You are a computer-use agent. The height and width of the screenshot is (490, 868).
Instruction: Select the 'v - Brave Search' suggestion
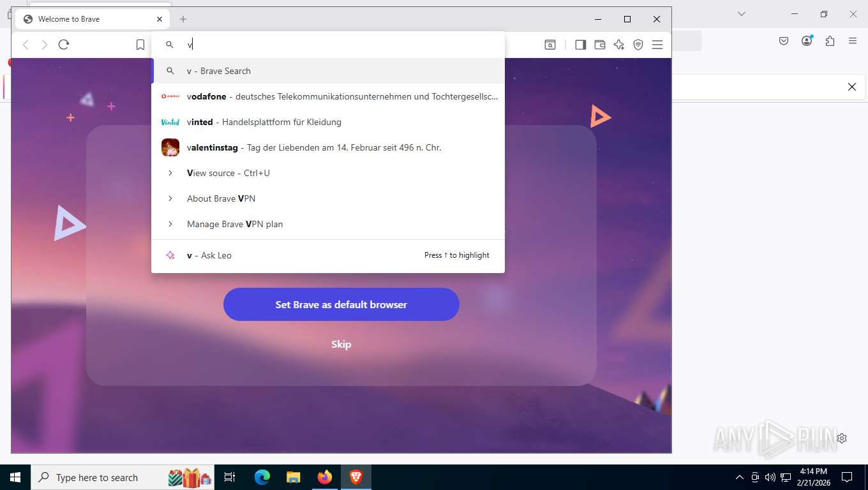(328, 71)
